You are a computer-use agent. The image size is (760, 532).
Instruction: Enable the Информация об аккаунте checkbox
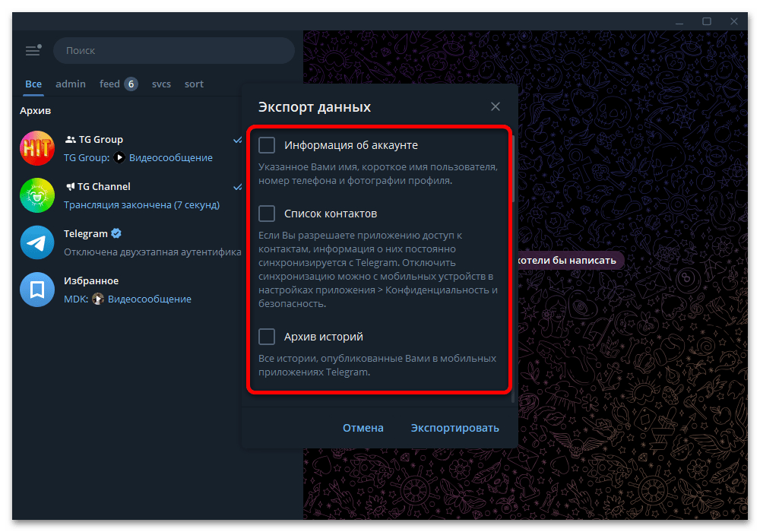(267, 145)
